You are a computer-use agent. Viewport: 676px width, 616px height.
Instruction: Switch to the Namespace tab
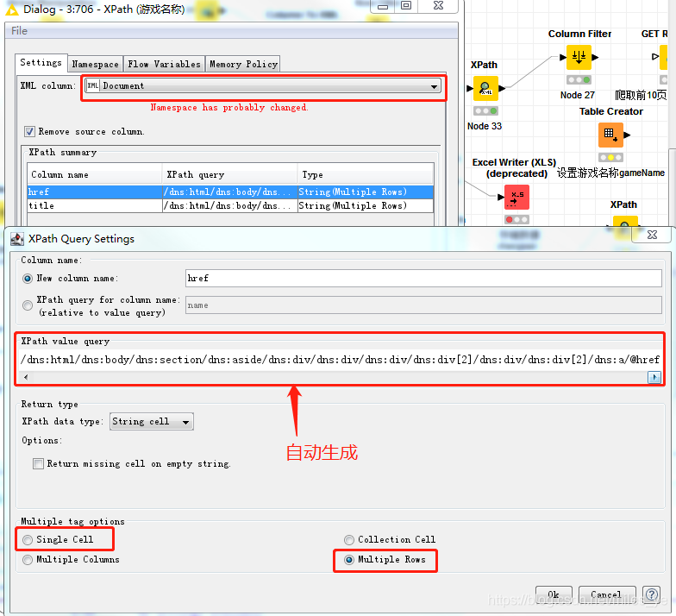pyautogui.click(x=95, y=64)
